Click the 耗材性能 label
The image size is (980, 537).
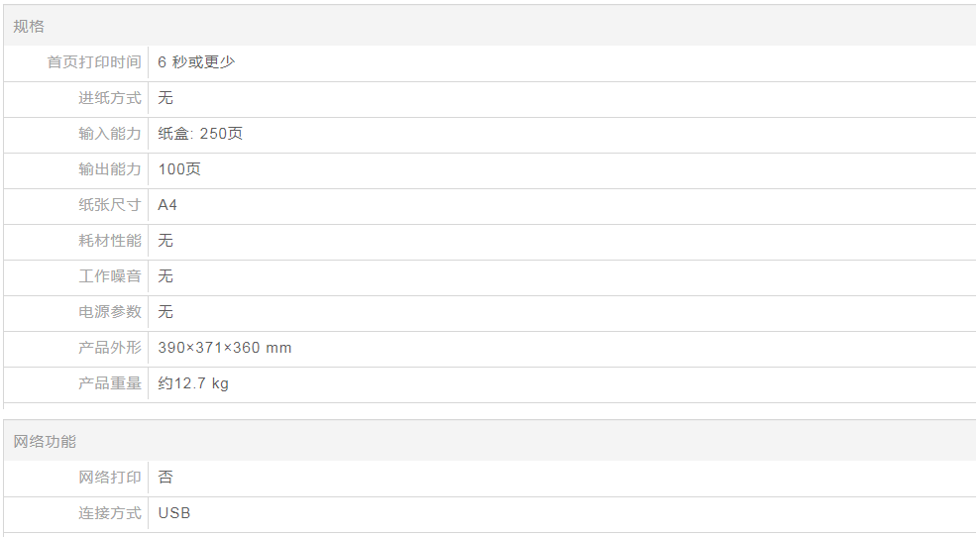click(110, 241)
